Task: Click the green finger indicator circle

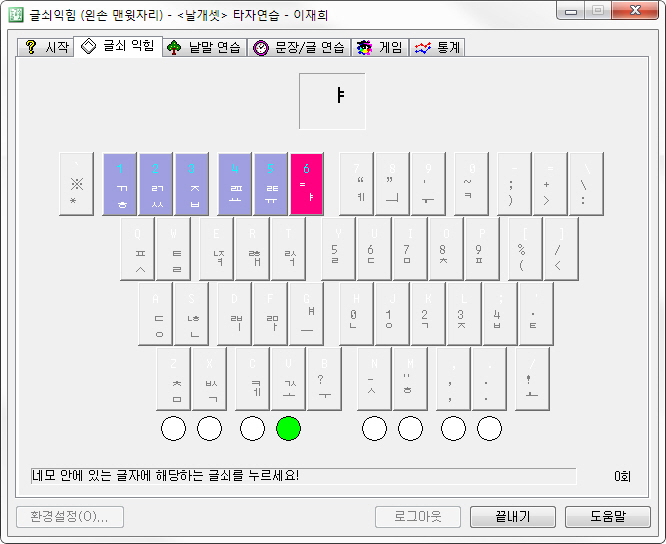Action: (289, 429)
